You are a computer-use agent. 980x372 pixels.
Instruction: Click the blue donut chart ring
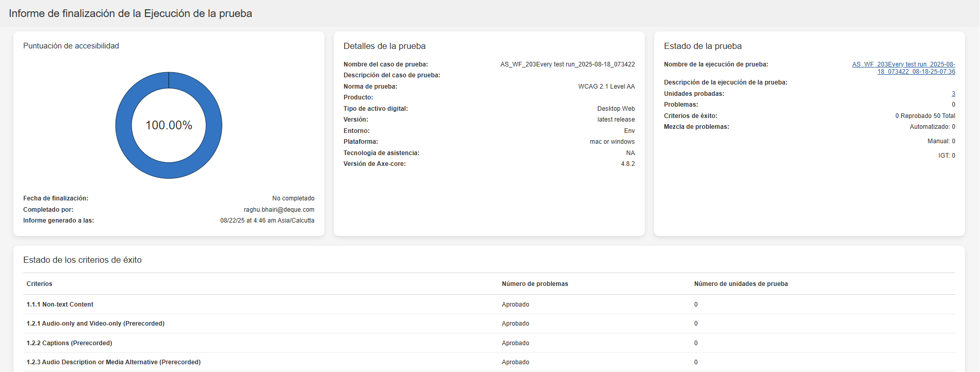(123, 125)
